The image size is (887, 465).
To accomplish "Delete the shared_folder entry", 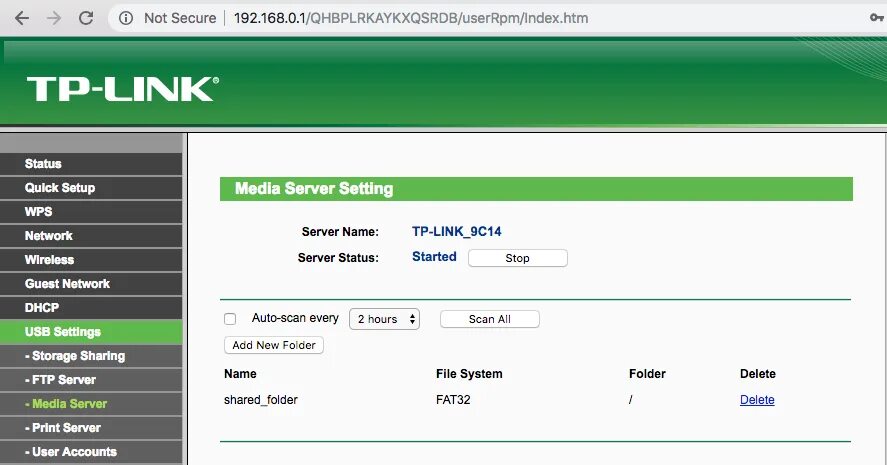I will point(757,400).
